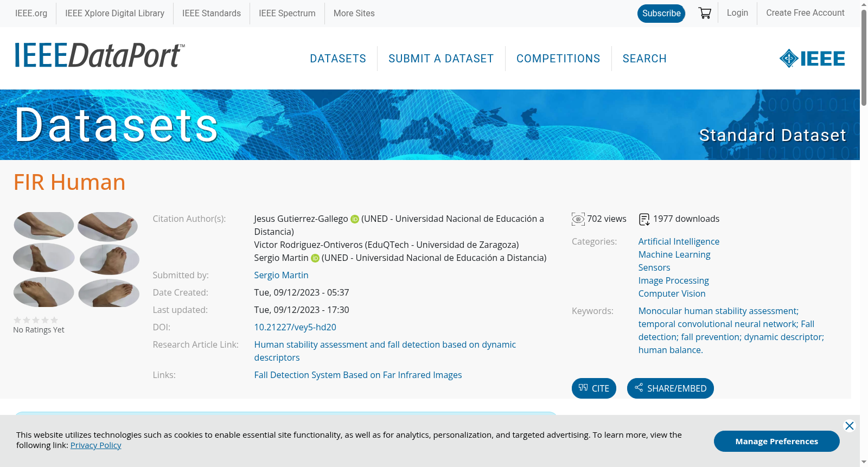
Task: Click the Subscribe button
Action: (661, 14)
